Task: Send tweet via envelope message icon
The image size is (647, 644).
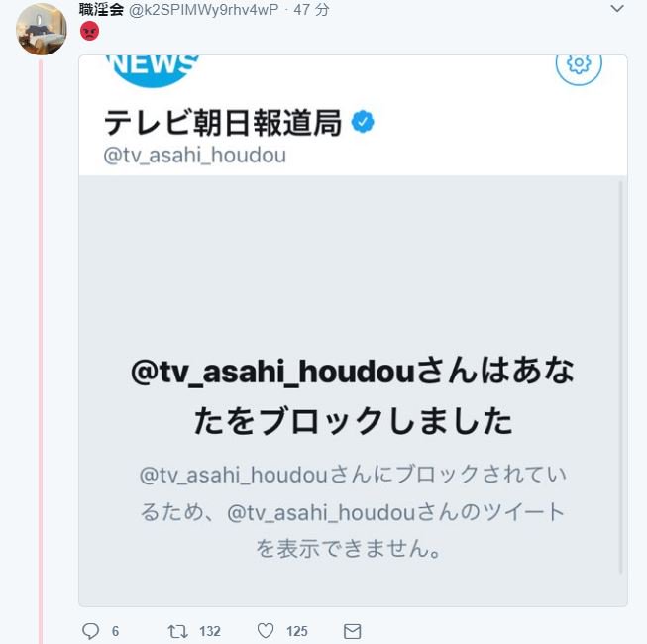Action: (353, 631)
